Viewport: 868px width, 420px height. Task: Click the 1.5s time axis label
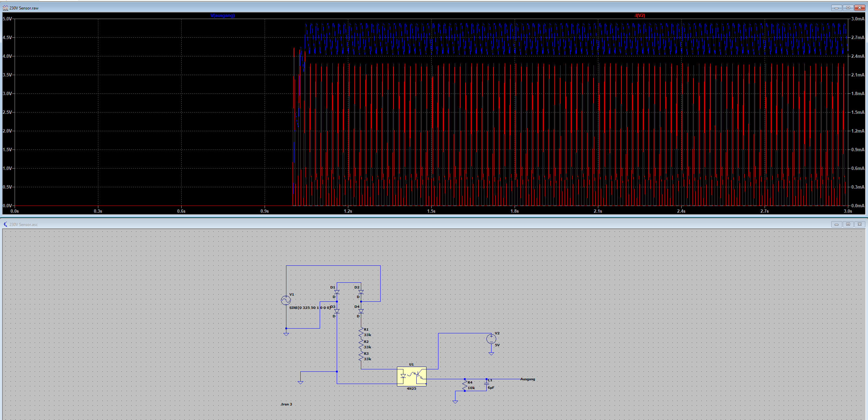point(431,211)
